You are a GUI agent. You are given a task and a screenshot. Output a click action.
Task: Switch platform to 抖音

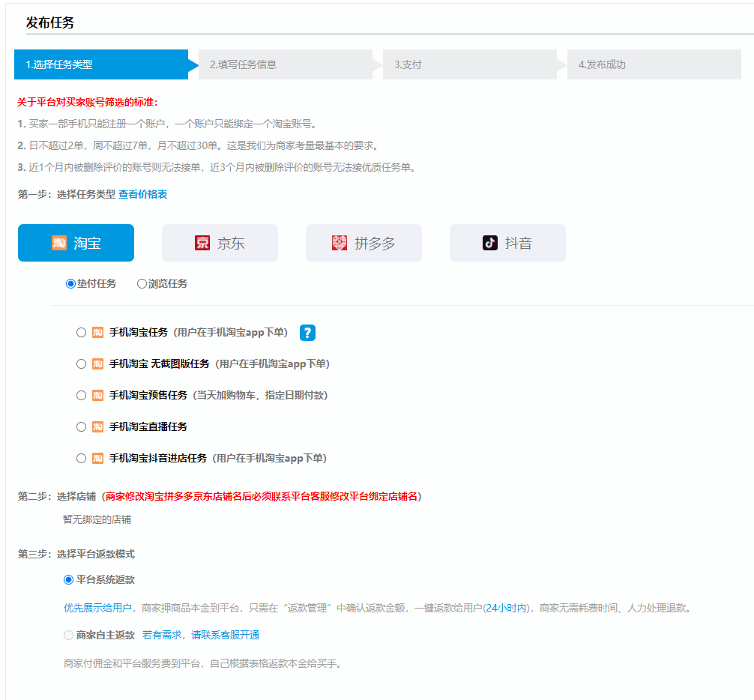tap(507, 243)
